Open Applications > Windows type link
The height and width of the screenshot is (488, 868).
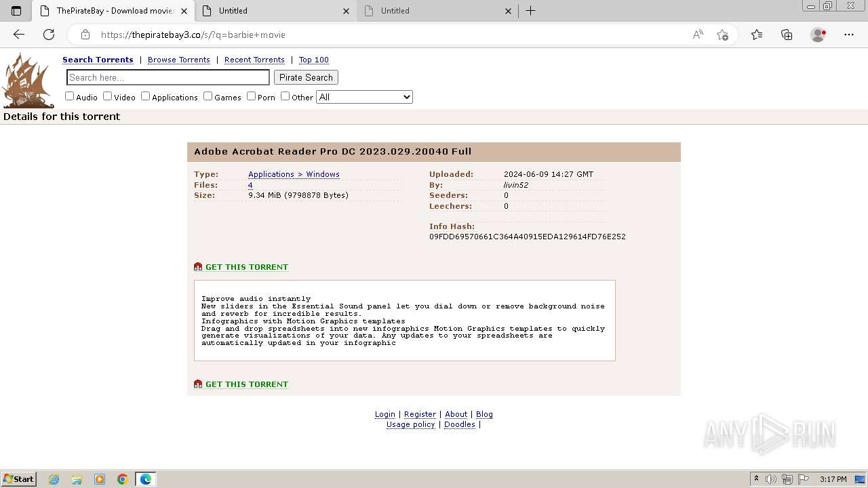pyautogui.click(x=294, y=174)
